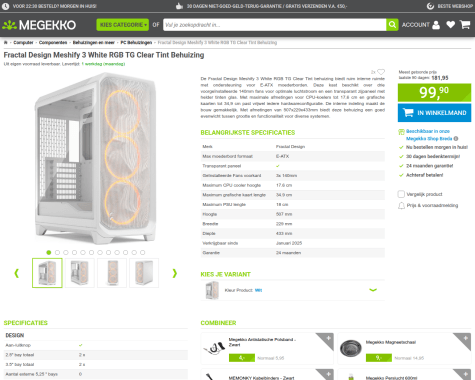The height and width of the screenshot is (380, 475).
Task: Click the Kies Je Variant heading
Action: [x=226, y=274]
